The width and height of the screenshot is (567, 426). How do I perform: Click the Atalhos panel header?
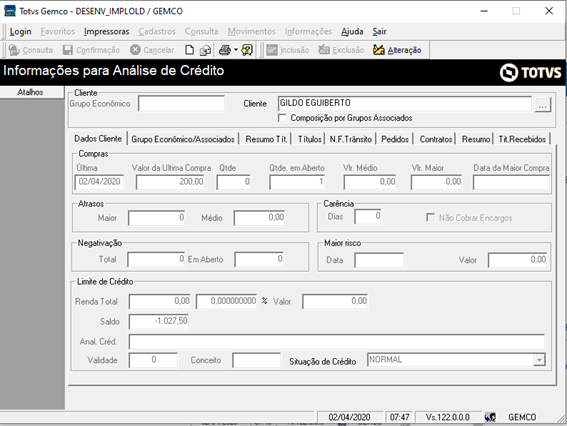31,92
